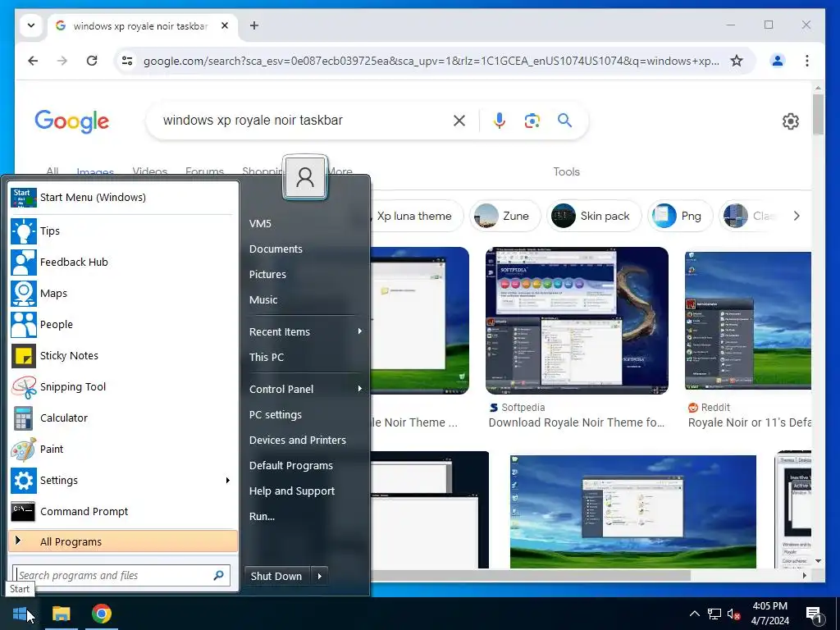Image resolution: width=840 pixels, height=630 pixels.
Task: Click Google voice search microphone
Action: (x=500, y=121)
